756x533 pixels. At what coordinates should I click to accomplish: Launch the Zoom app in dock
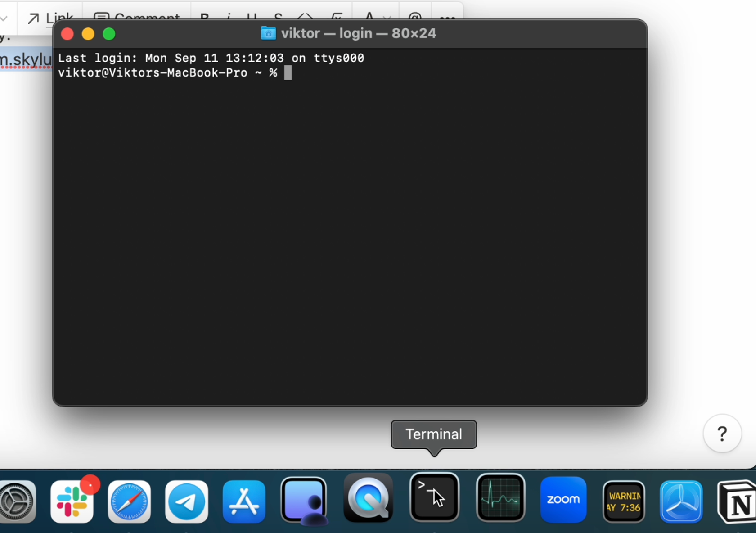pos(563,500)
